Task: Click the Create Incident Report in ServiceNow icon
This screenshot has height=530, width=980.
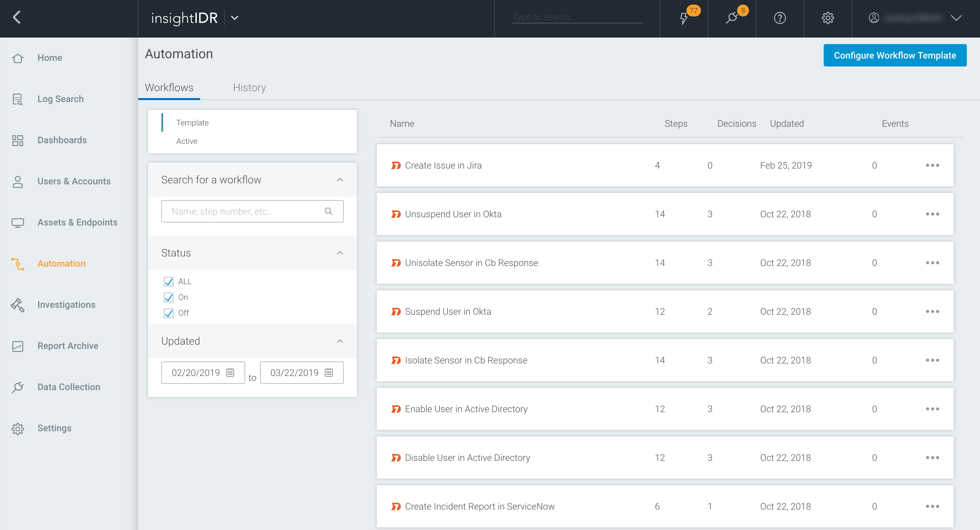Action: coord(396,506)
